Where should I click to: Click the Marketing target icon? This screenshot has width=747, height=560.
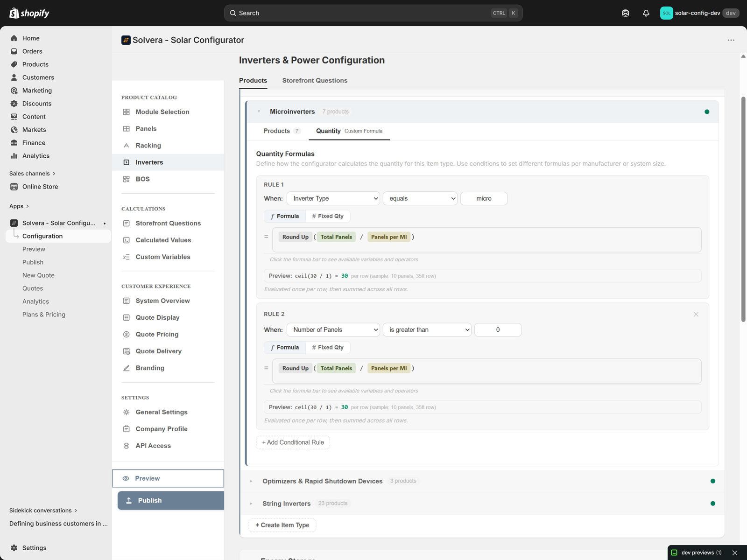click(14, 91)
